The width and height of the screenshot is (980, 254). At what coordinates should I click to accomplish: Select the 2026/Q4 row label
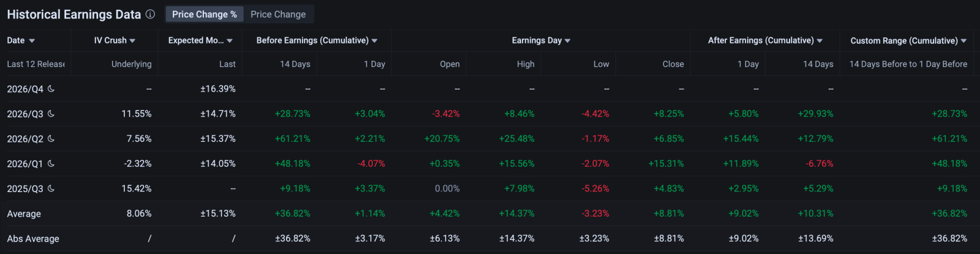pyautogui.click(x=25, y=89)
